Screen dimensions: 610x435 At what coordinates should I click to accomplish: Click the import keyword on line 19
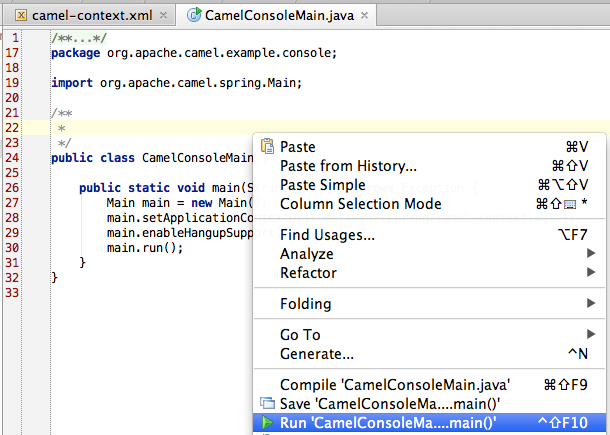point(72,83)
